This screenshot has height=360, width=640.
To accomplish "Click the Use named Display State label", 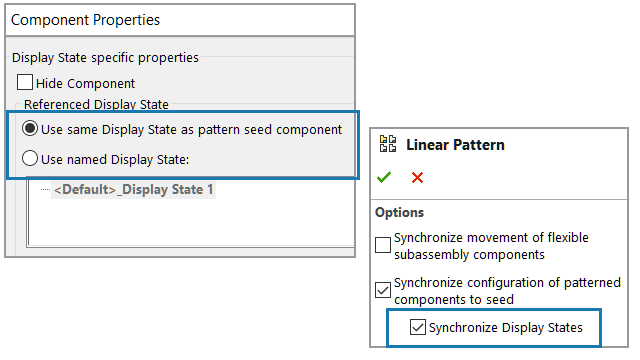I will pos(115,160).
